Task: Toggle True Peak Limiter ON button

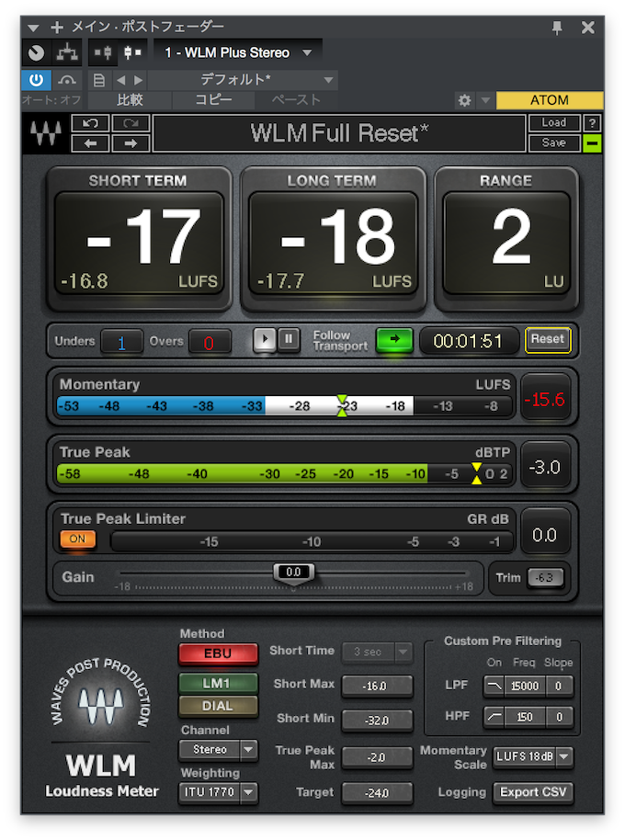Action: [77, 539]
